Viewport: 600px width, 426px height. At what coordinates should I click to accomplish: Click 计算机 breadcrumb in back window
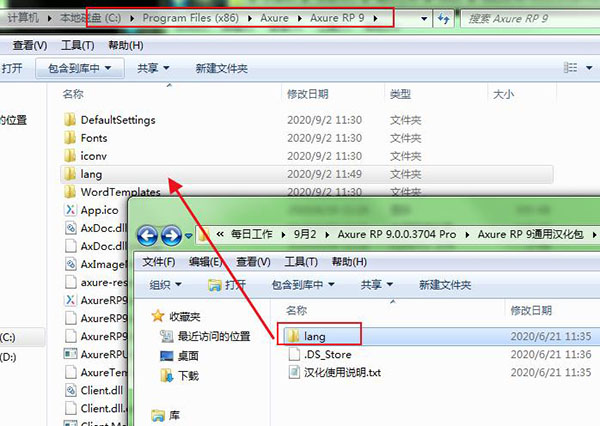(x=23, y=18)
